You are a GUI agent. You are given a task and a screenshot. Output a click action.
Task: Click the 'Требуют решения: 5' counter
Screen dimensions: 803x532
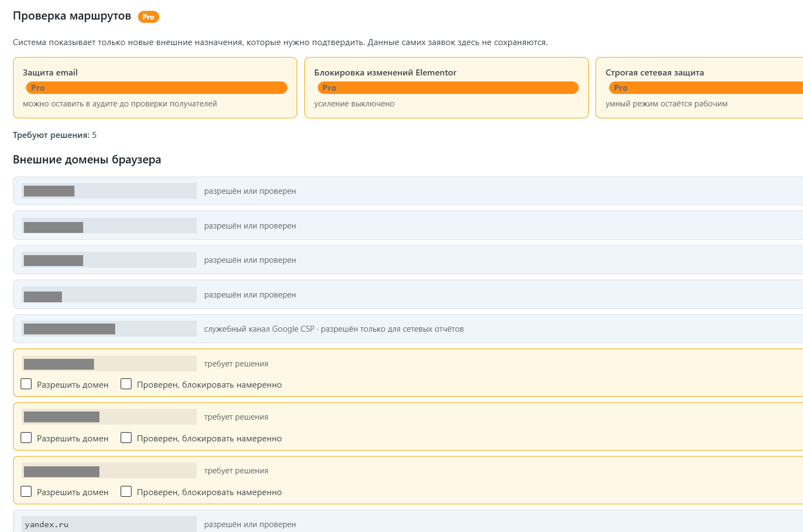click(x=55, y=135)
